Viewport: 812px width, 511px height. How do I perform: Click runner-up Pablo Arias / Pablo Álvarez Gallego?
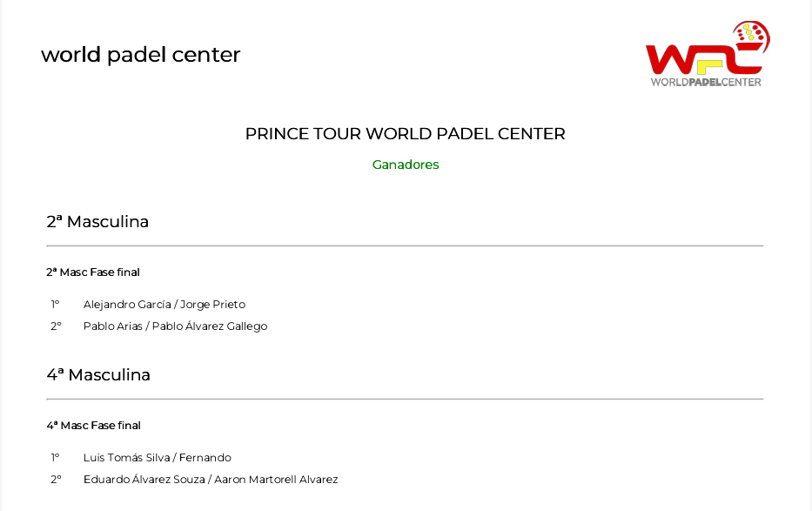click(x=175, y=326)
